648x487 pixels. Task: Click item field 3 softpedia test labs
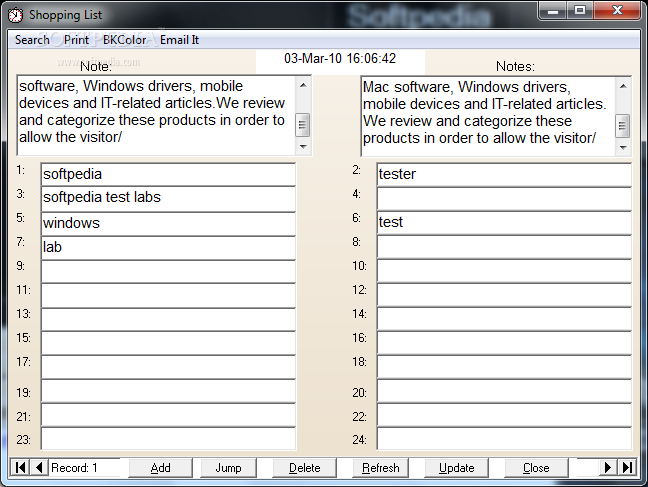click(x=168, y=199)
